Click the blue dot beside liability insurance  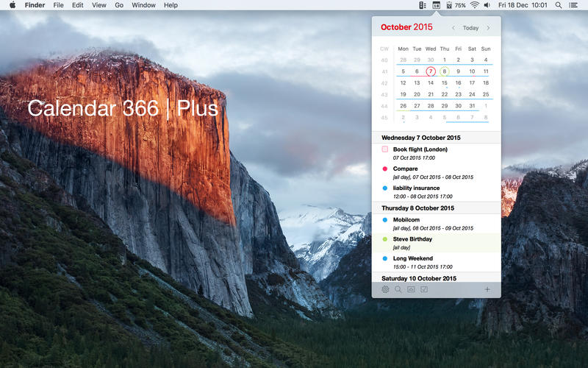coord(384,188)
